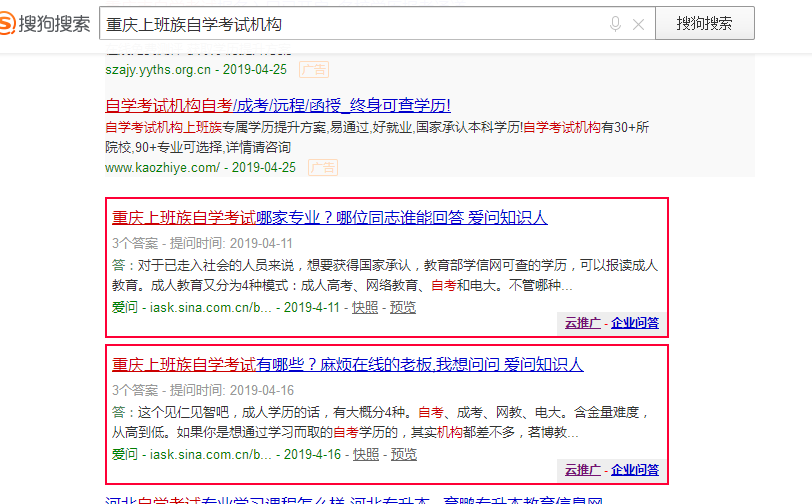Image resolution: width=812 pixels, height=504 pixels.
Task: Click the 广告 tag next to kaozhiye.com
Action: click(323, 168)
